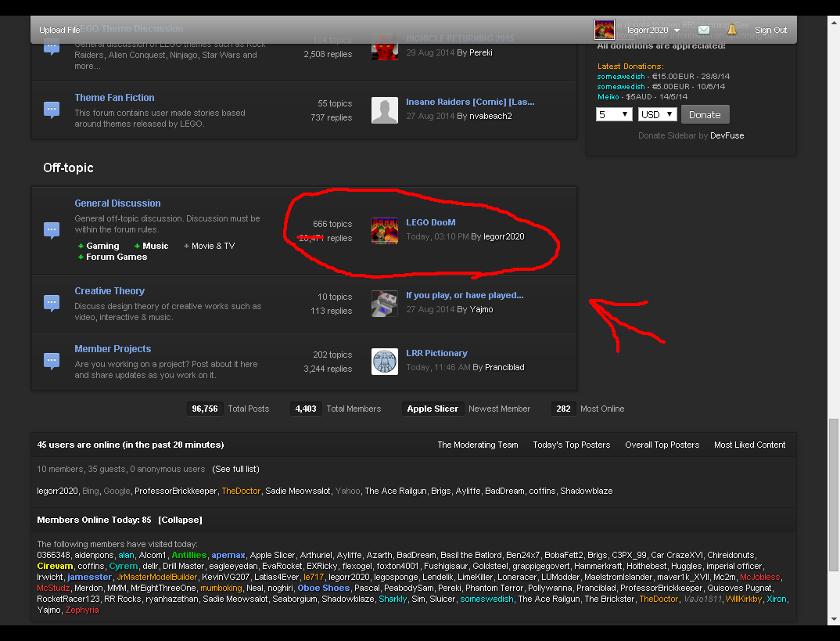Open the notifications bell icon
The width and height of the screenshot is (840, 641).
(732, 30)
